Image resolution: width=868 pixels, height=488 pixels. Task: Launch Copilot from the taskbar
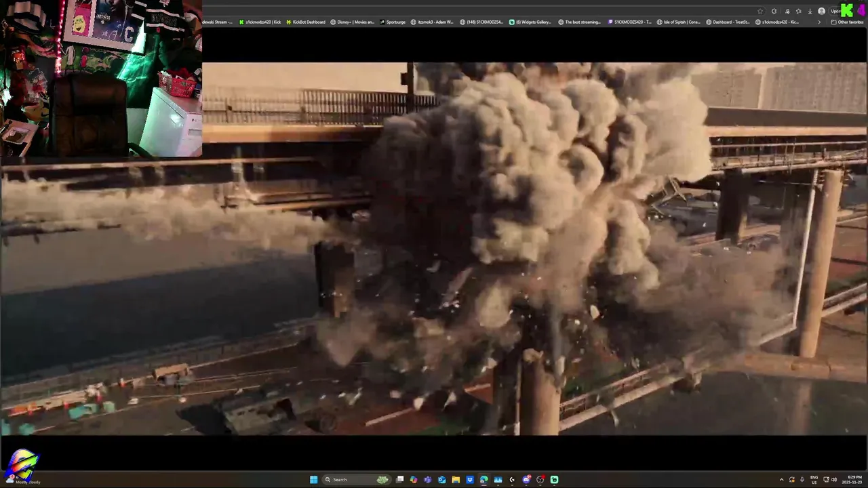point(414,480)
